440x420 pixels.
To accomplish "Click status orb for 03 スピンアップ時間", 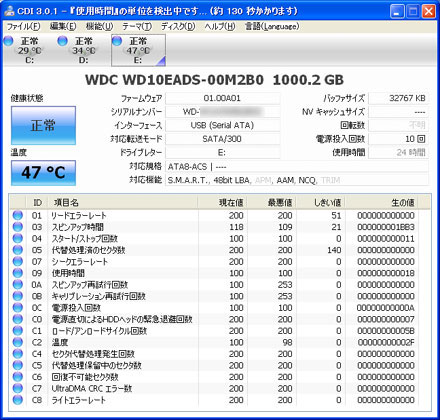I will tap(18, 227).
